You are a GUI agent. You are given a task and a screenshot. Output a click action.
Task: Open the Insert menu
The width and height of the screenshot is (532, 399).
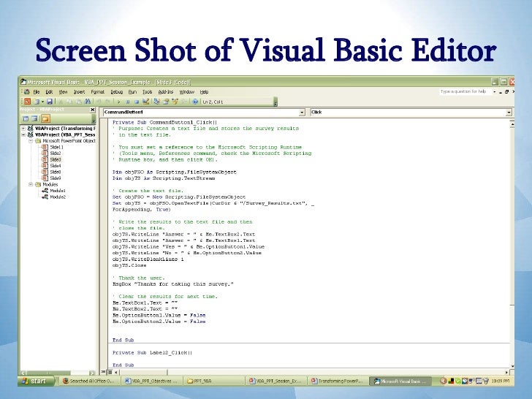(79, 92)
